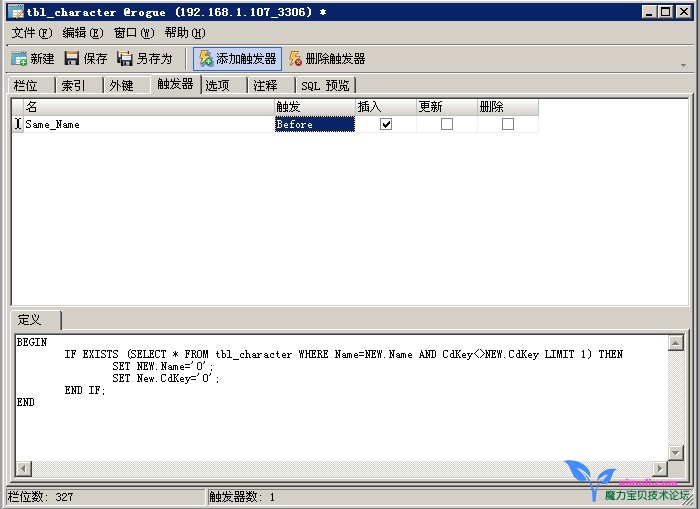
Task: Enable 更新 (Update) checkbox for Same_Name
Action: tap(447, 124)
